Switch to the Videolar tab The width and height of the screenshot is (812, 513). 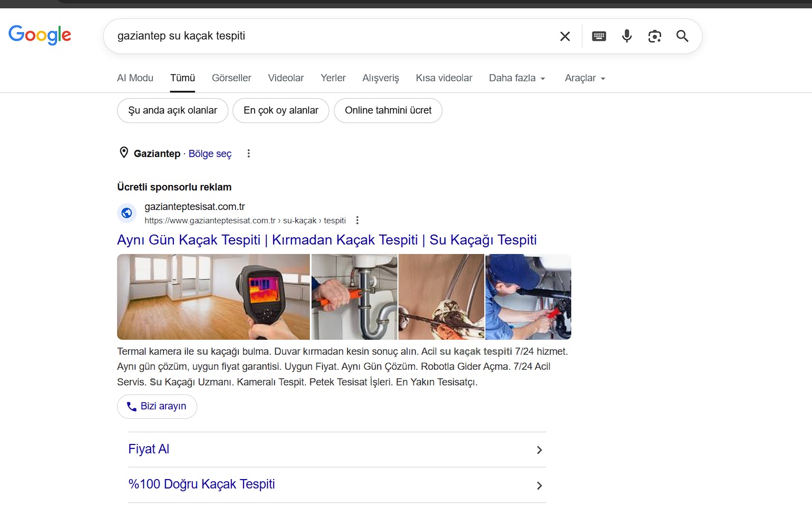coord(286,78)
